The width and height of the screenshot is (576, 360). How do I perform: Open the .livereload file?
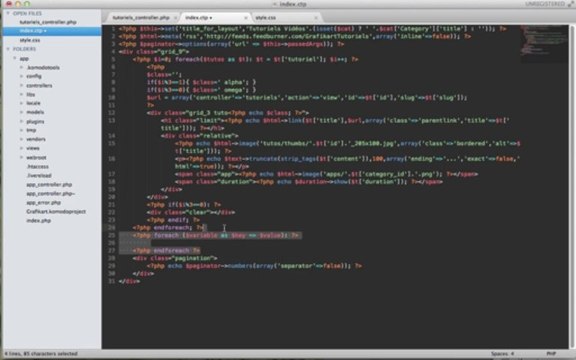(39, 176)
